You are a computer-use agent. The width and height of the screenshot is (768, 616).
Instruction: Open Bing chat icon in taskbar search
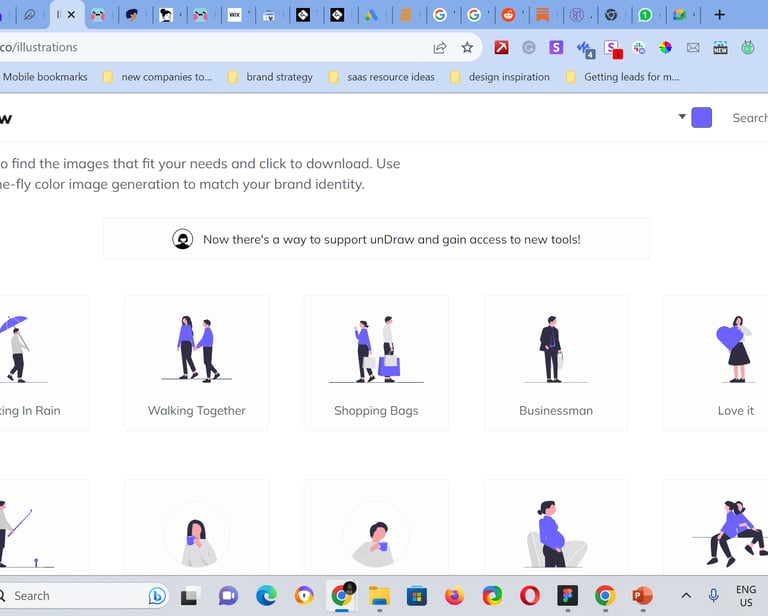pos(157,596)
